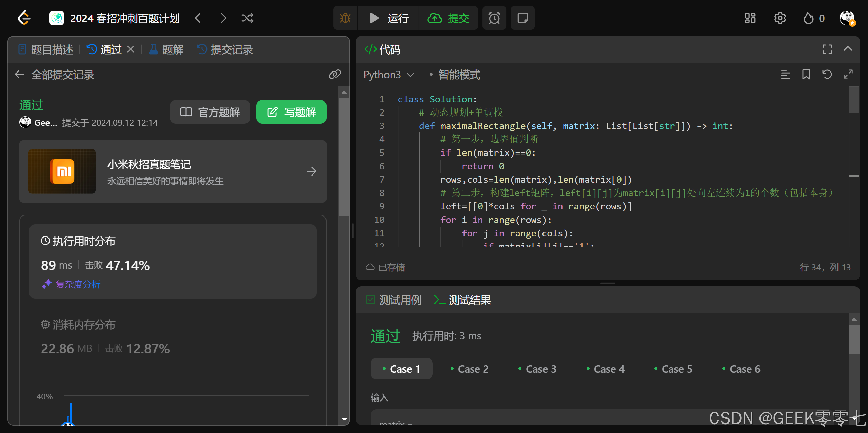Click the green 写题解 button
Screen dimensions: 868x433
291,112
